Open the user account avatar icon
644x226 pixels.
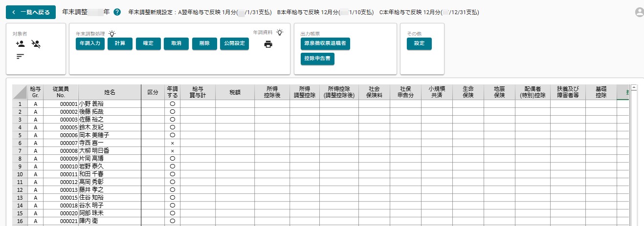[639, 13]
